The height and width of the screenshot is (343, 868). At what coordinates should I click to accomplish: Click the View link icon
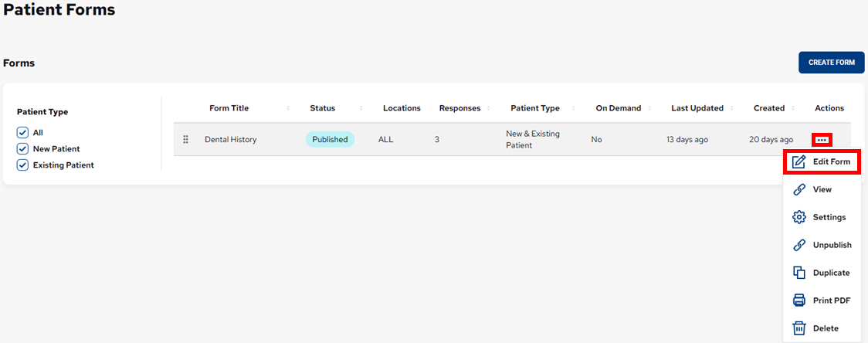point(799,189)
